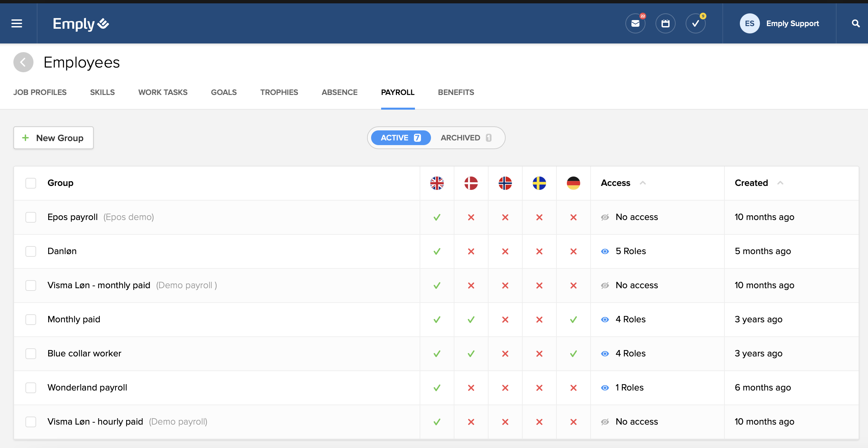Tick the Wonderland payroll checkbox
The width and height of the screenshot is (868, 448).
pos(31,388)
